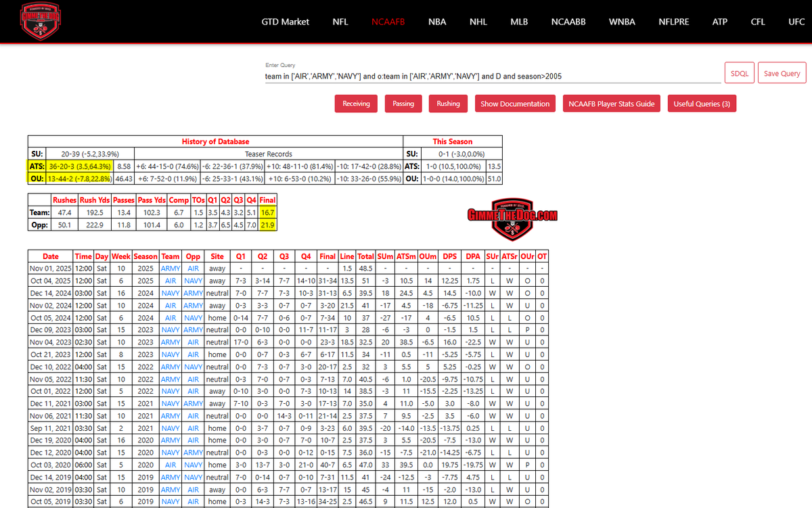Screen dimensions: 812x508
Task: Open the NCAAFB Player Stats Guide
Action: tap(612, 103)
